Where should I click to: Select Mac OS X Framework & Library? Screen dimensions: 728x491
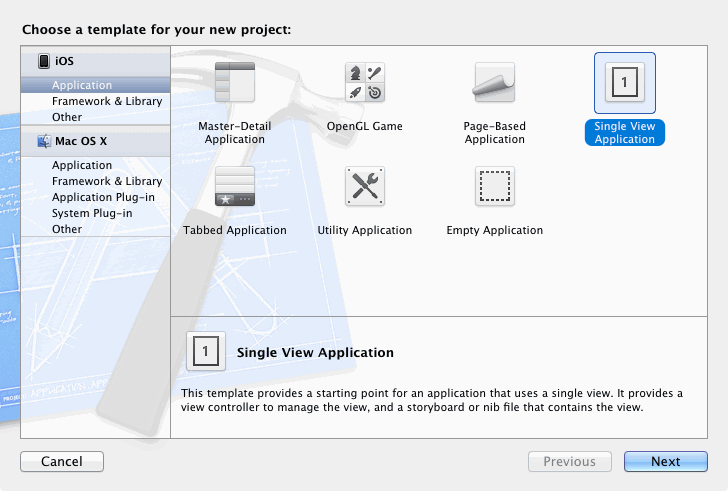click(107, 182)
